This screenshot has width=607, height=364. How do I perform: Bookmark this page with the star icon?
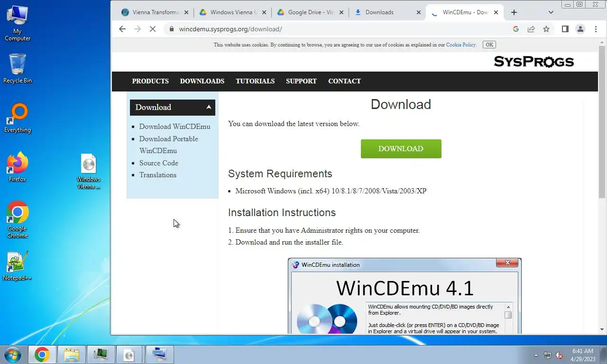(x=546, y=29)
